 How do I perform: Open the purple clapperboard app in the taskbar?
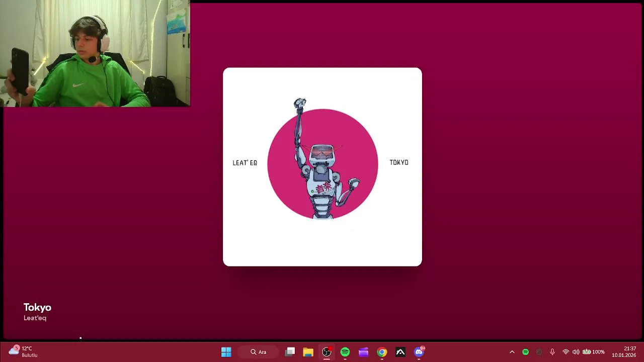tap(363, 352)
